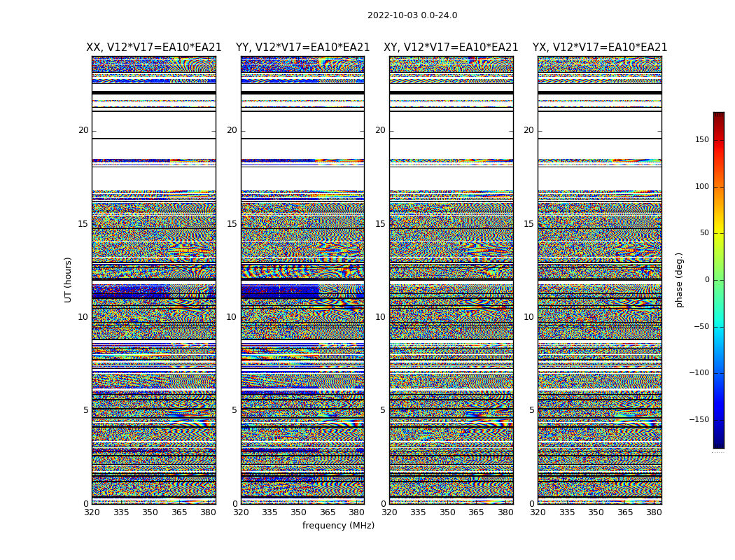
Task: Click the XY, V12*V17=EA10*EA21 panel title
Action: click(x=451, y=48)
